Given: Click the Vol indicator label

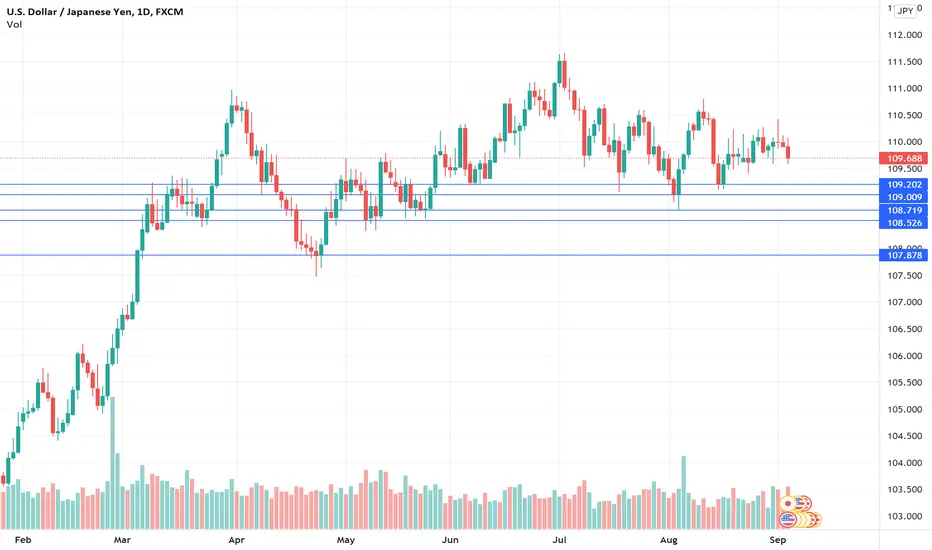Looking at the screenshot, I should pos(14,24).
